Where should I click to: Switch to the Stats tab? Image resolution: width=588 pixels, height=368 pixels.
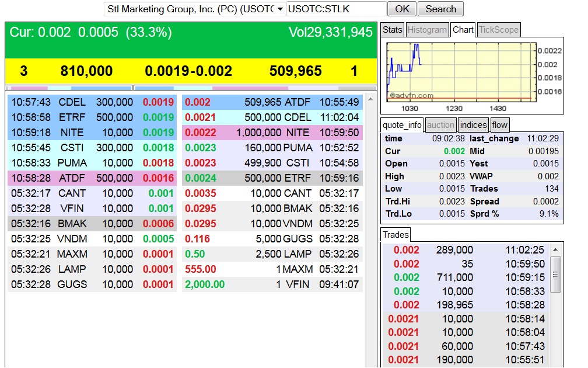pyautogui.click(x=392, y=30)
